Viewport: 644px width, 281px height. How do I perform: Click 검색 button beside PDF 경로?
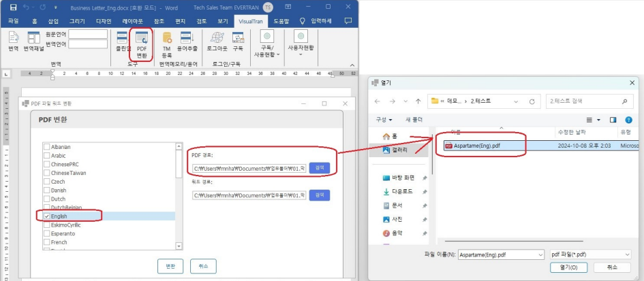click(x=320, y=168)
